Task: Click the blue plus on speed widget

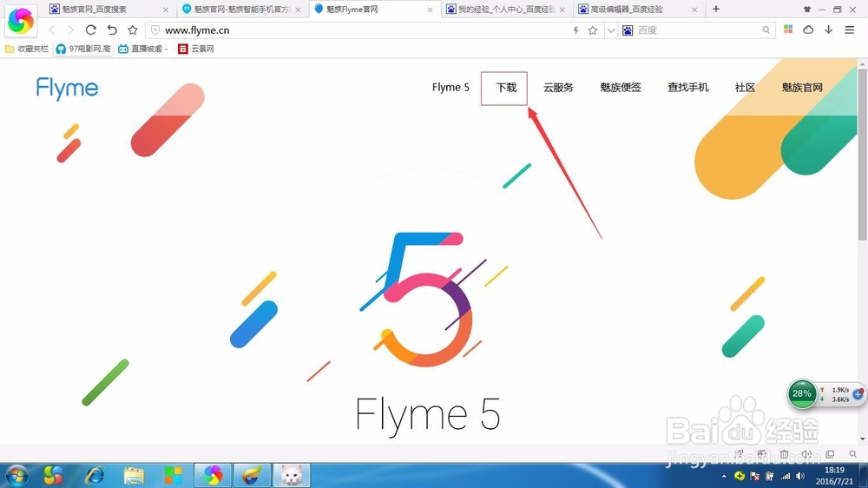Action: [x=858, y=394]
